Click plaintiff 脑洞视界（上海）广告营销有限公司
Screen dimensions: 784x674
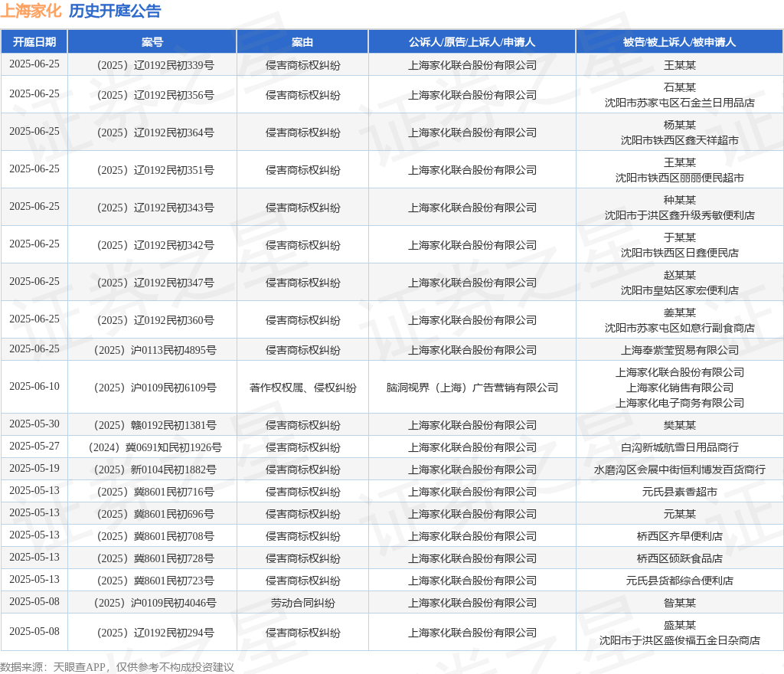(x=472, y=388)
